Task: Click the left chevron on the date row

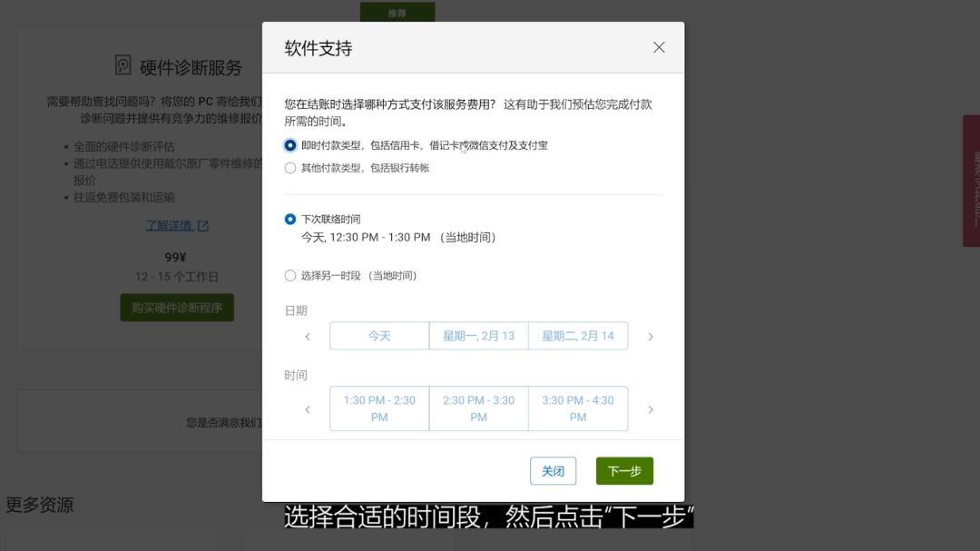Action: coord(308,336)
